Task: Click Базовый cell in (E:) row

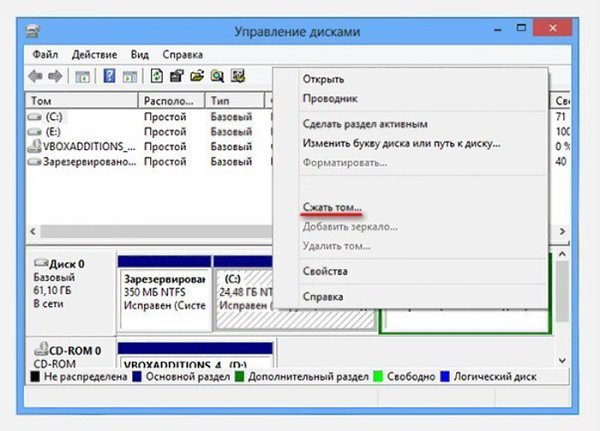Action: coord(232,132)
